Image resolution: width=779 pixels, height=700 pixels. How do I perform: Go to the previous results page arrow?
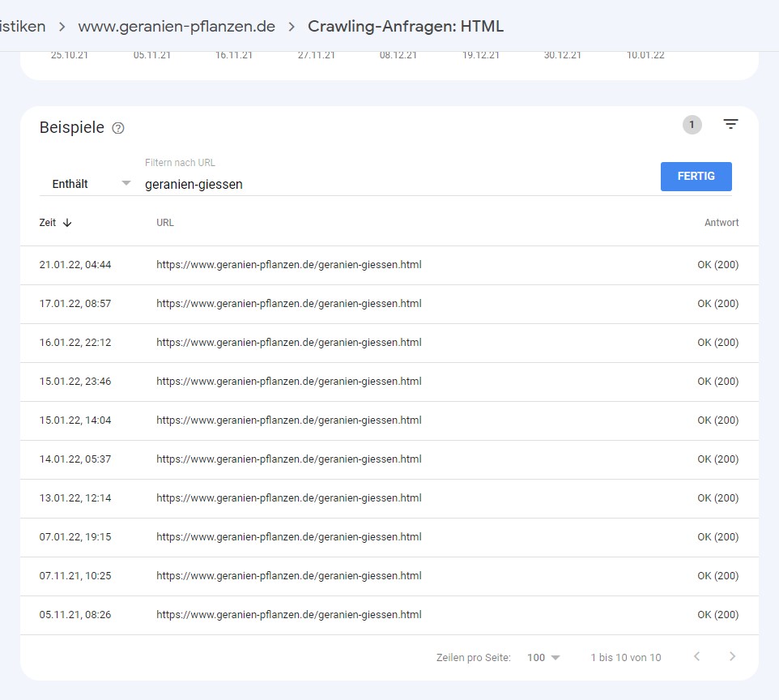(696, 657)
